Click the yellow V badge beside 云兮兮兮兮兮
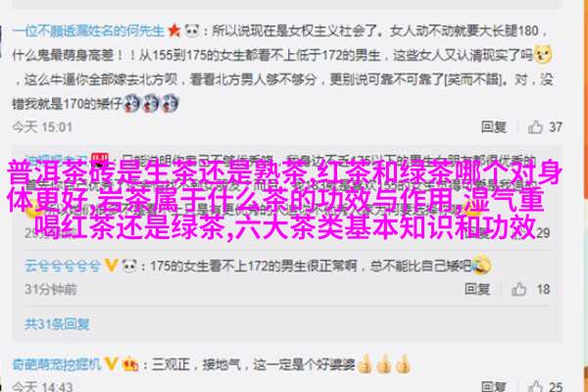Screen dimensions: 588x392 pyautogui.click(x=111, y=266)
